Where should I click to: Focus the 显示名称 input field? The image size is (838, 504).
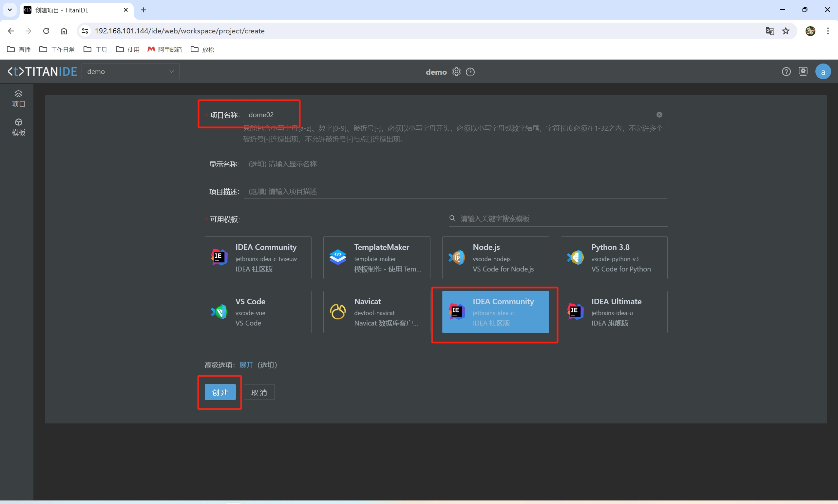[455, 164]
